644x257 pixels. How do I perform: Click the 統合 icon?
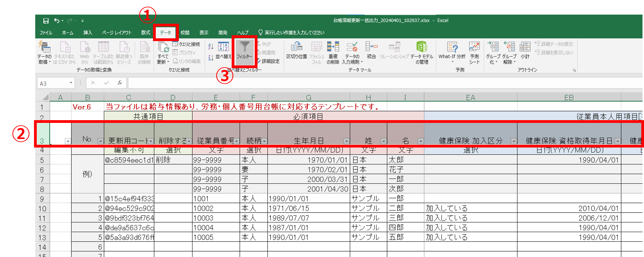(x=371, y=50)
